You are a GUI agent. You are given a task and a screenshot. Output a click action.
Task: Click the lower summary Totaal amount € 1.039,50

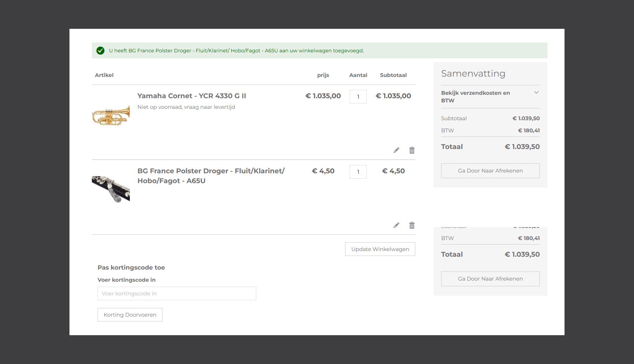(x=522, y=254)
